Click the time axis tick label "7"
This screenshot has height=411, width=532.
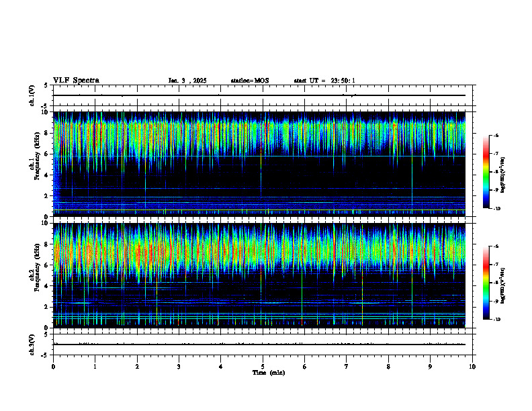coord(347,367)
